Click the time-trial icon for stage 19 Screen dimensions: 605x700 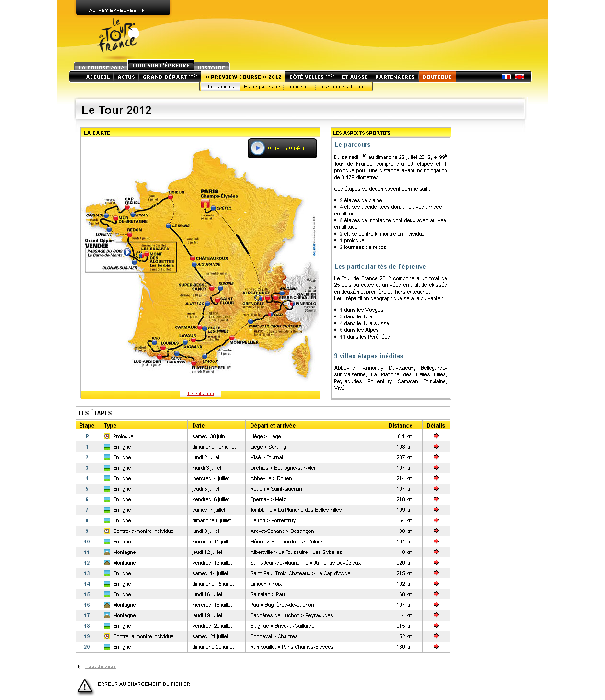coord(107,636)
